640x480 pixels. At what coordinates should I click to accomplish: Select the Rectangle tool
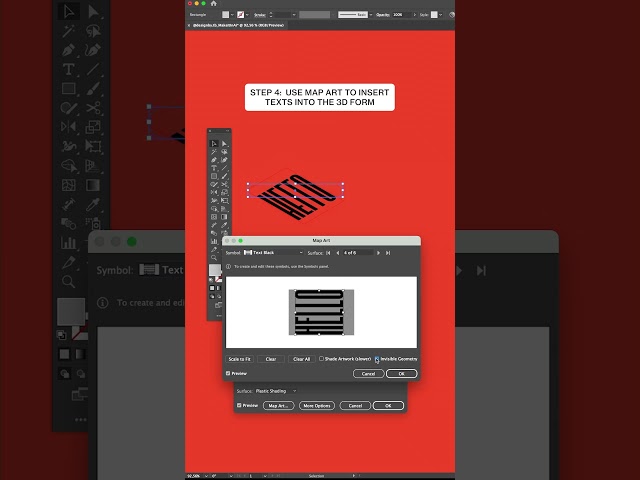(213, 176)
